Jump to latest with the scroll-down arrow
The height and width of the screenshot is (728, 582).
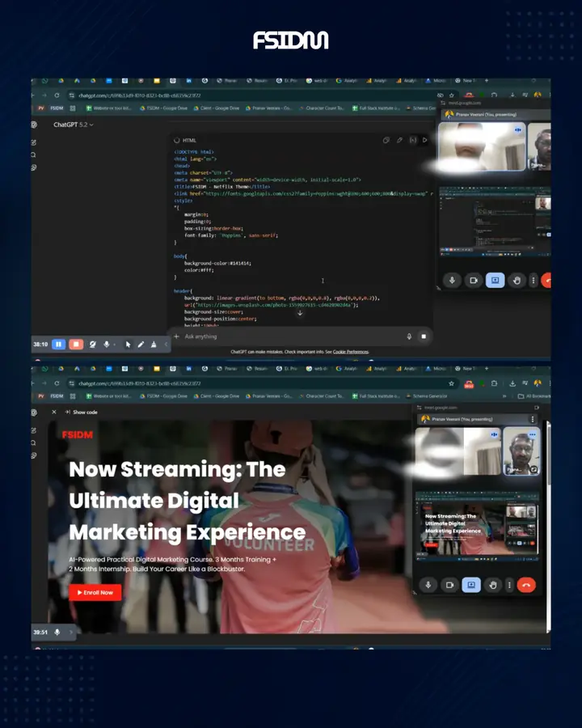(x=300, y=313)
